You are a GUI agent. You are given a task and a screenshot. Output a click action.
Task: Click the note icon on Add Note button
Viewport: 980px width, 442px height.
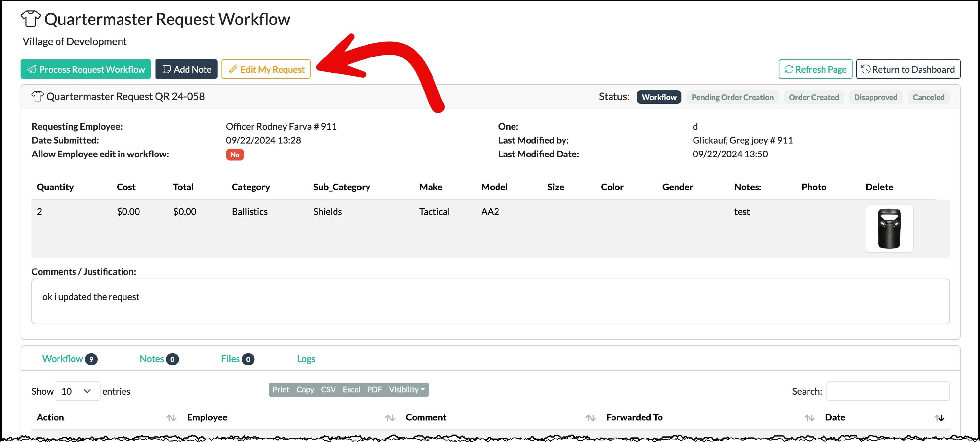click(x=166, y=69)
